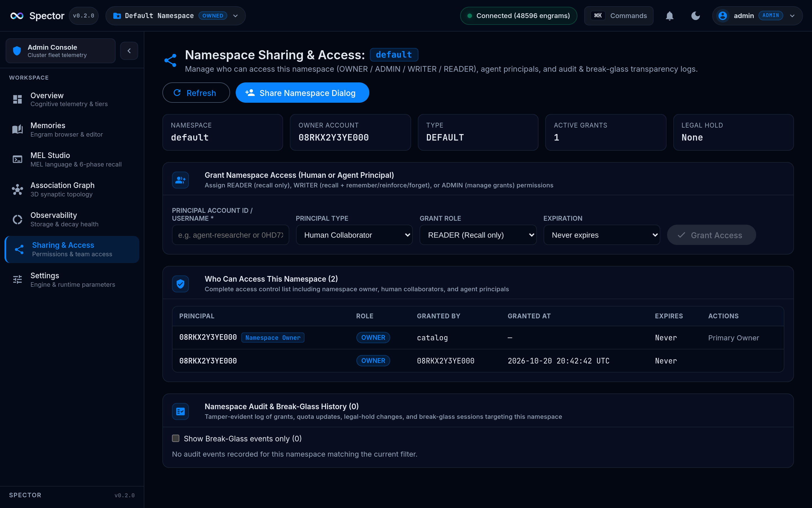Go to MEL Studio in sidebar
Screen dimensions: 812x508
tap(72, 159)
